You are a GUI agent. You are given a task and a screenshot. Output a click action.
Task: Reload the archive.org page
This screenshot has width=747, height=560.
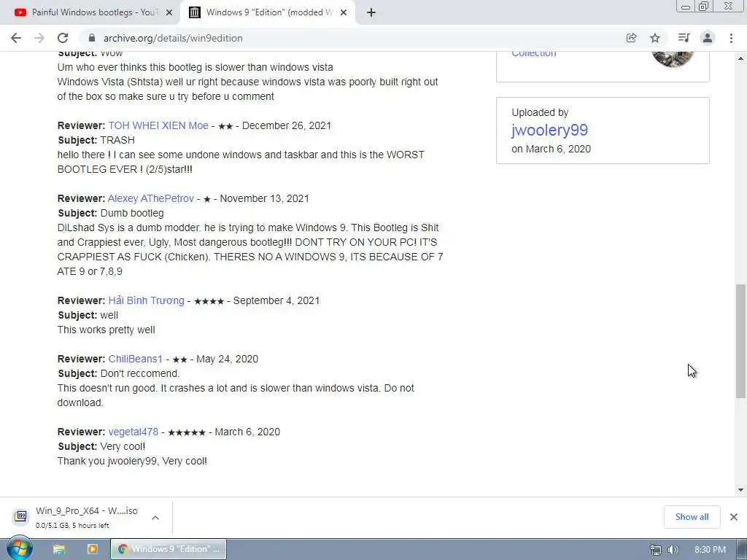[x=63, y=38]
